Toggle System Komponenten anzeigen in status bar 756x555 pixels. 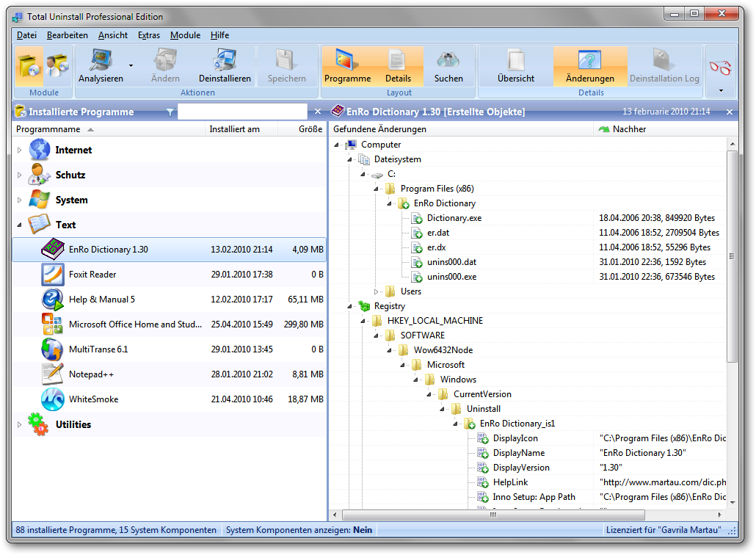click(299, 530)
